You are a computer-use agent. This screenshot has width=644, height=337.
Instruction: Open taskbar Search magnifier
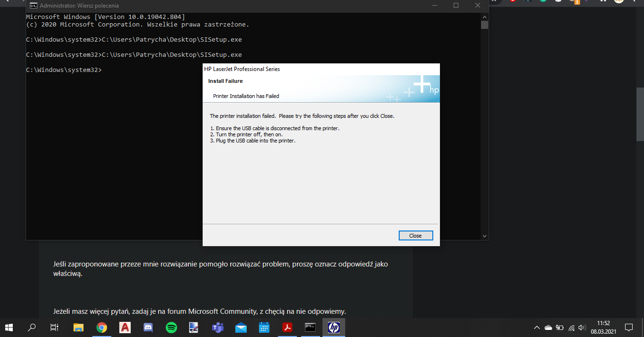point(32,327)
